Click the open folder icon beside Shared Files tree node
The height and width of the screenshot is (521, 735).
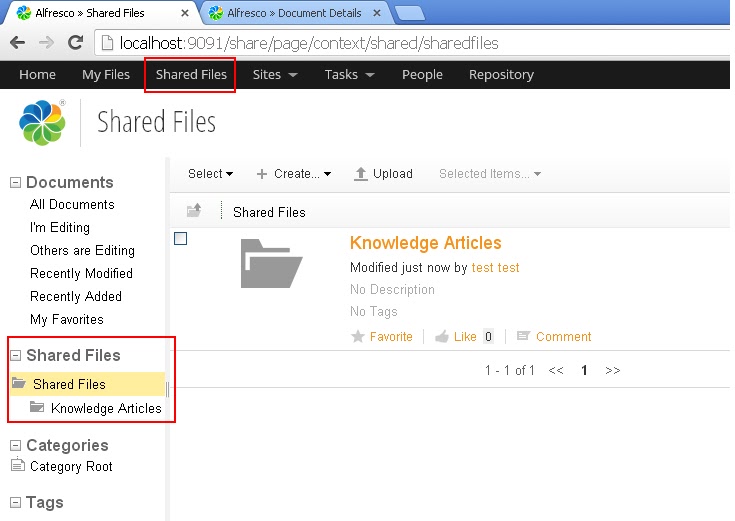(x=19, y=383)
